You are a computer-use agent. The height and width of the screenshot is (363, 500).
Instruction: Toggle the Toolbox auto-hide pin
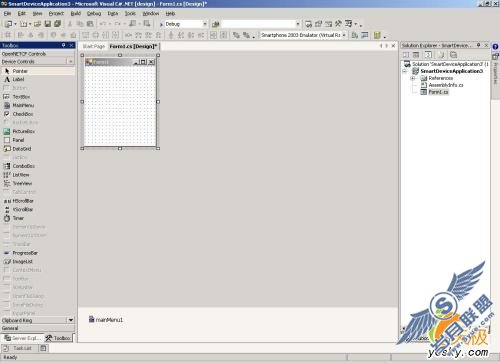coord(64,45)
